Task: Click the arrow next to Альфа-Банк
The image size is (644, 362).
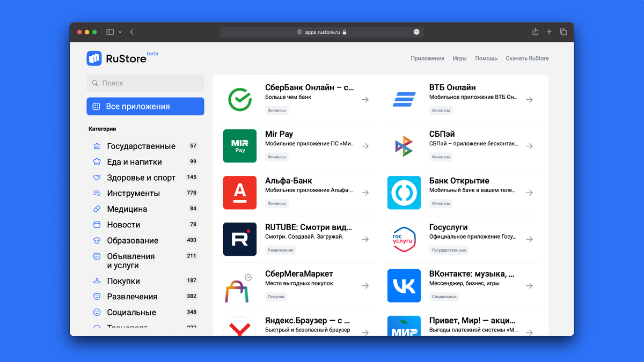Action: [x=365, y=193]
